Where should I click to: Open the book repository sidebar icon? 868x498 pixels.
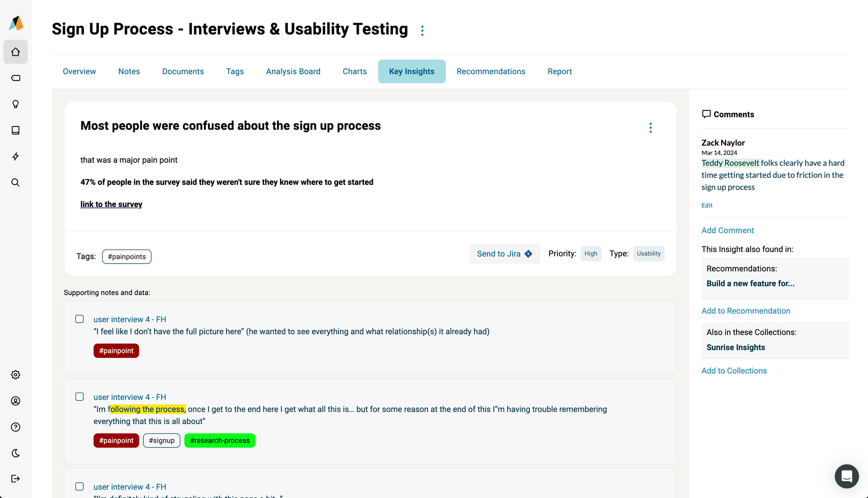pos(15,131)
